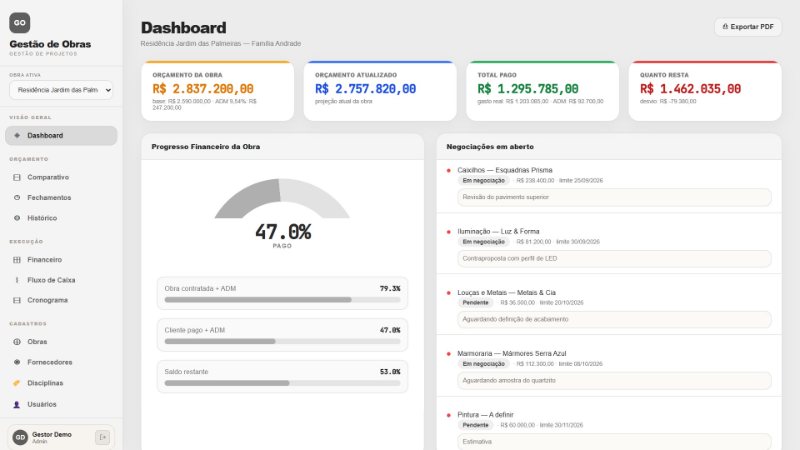Click the Usuários sidebar icon

click(x=17, y=405)
